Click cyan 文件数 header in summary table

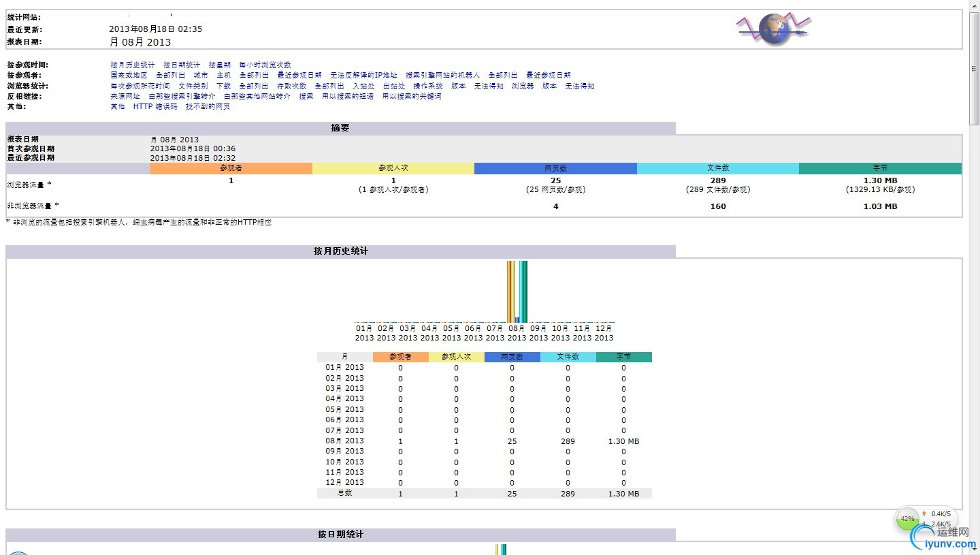718,168
